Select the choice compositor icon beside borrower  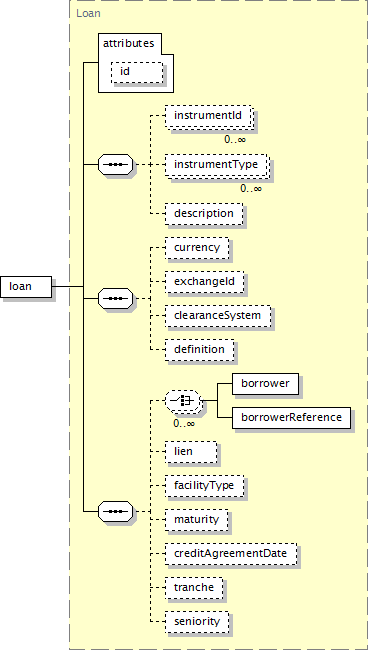[x=183, y=400]
